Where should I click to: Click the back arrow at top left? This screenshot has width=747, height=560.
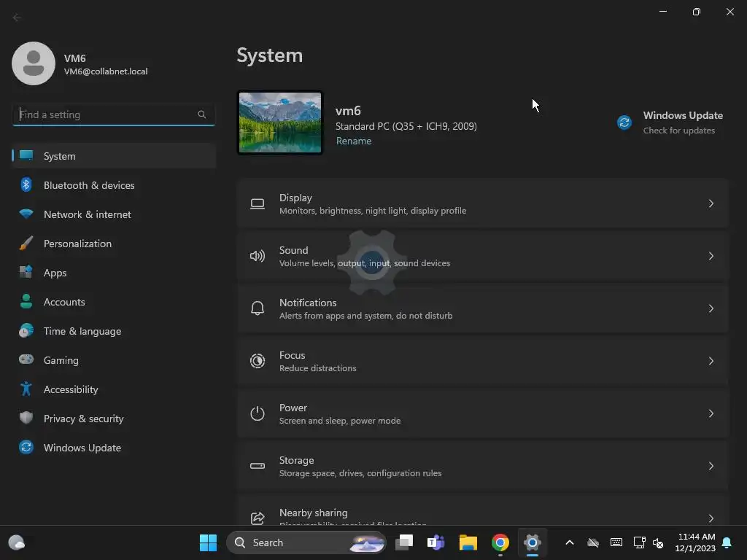17,17
